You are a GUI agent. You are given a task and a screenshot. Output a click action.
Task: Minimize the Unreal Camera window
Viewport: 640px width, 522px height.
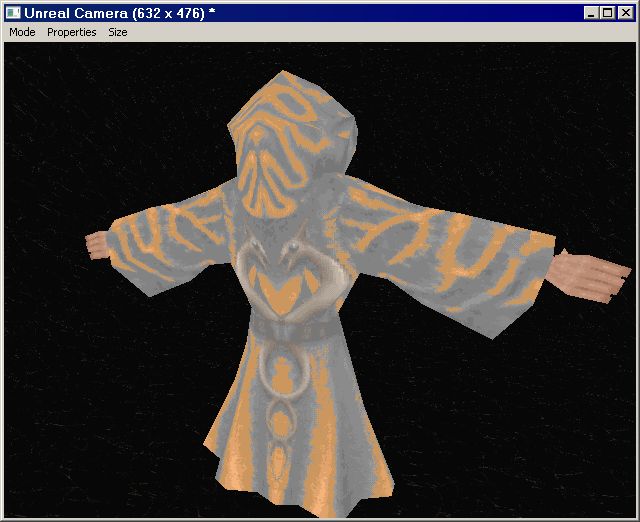591,13
